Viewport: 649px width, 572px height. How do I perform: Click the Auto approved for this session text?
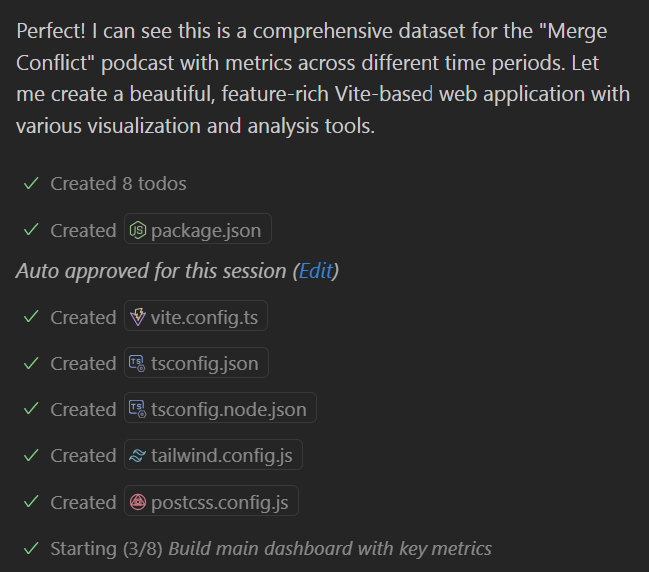(x=150, y=271)
